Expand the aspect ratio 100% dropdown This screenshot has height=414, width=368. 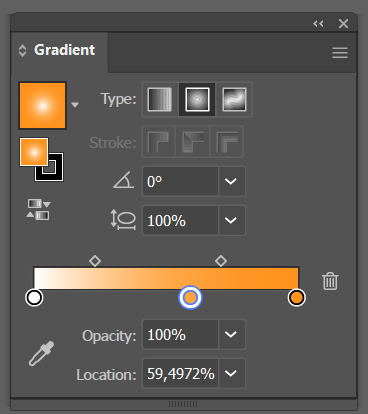coord(231,220)
